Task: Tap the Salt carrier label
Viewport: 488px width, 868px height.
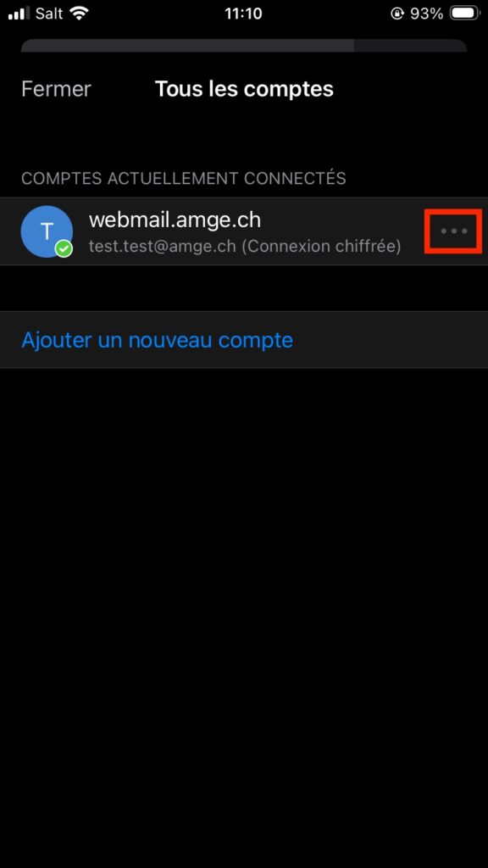Action: 48,14
